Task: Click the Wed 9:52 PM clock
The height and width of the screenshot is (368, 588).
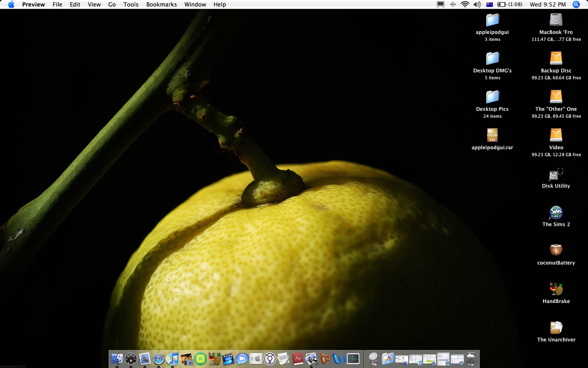Action: click(x=548, y=4)
